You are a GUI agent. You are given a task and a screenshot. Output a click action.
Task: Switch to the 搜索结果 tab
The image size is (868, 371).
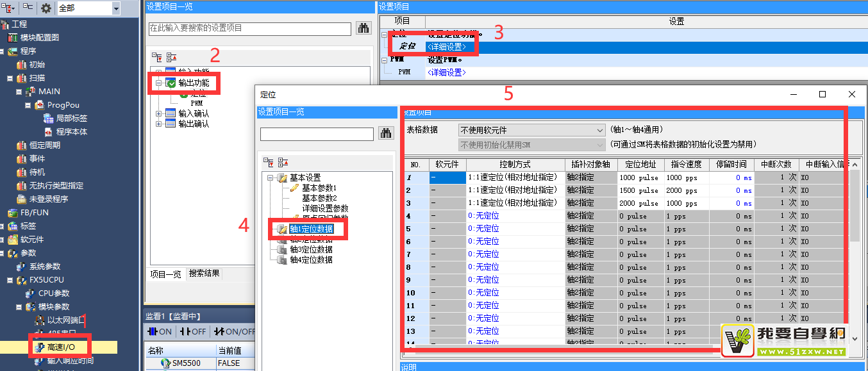click(204, 274)
